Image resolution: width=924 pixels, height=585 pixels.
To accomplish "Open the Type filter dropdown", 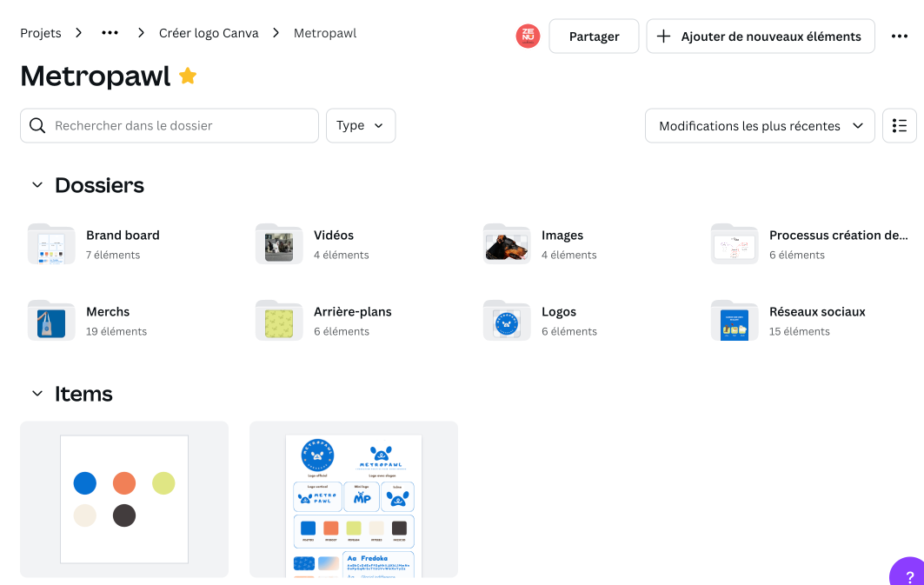I will (360, 125).
